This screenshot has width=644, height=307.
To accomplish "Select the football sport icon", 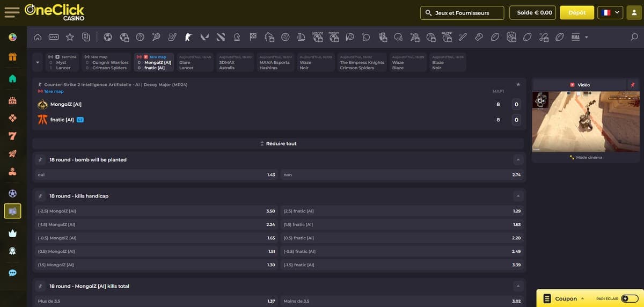I will [x=108, y=37].
